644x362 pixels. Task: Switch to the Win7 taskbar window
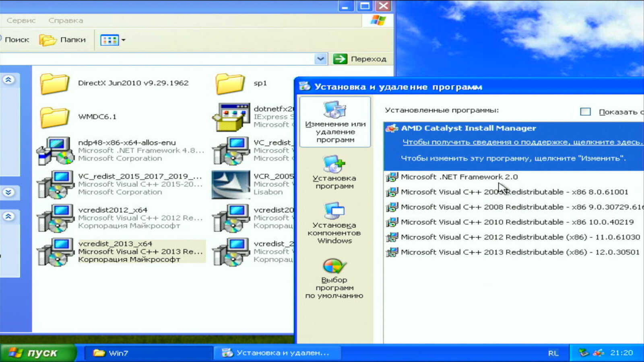148,353
